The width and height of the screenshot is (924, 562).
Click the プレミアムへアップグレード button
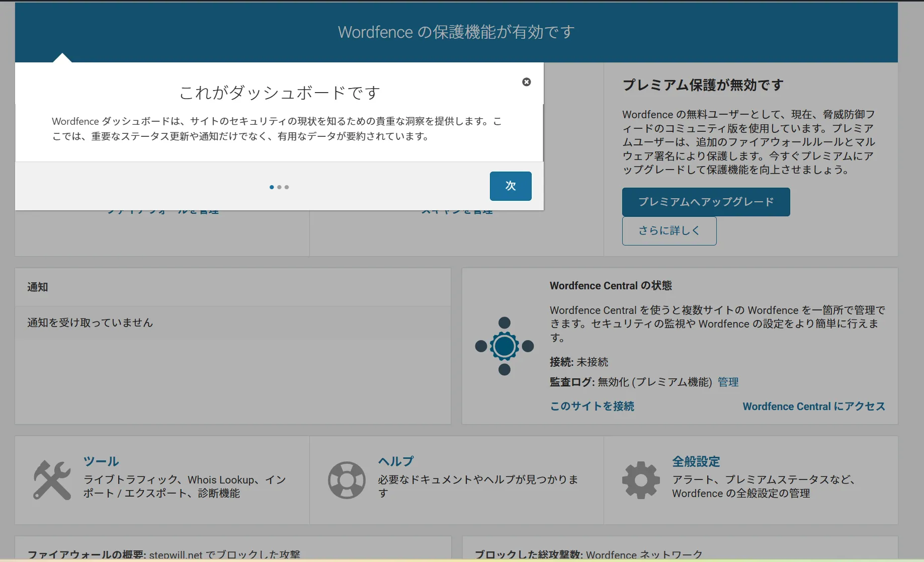coord(705,202)
